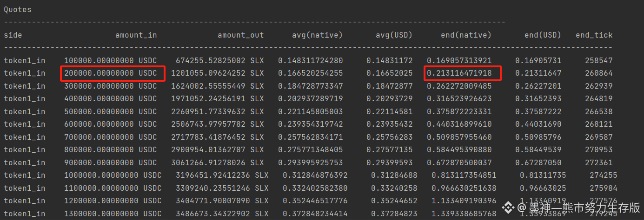644x220 pixels.
Task: Click avg(native) value "0.293995925753"
Action: (x=311, y=162)
